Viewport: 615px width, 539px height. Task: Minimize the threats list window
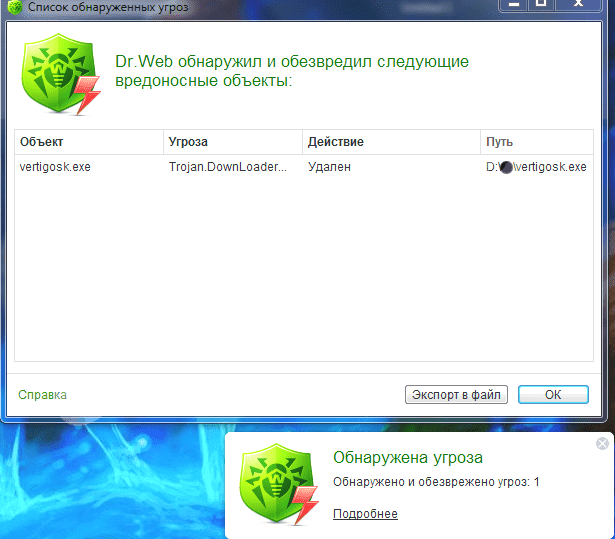click(x=514, y=4)
